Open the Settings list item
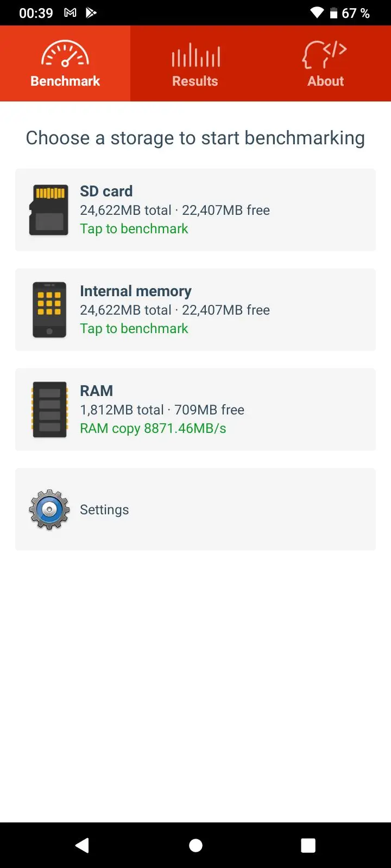The width and height of the screenshot is (391, 868). pos(195,509)
